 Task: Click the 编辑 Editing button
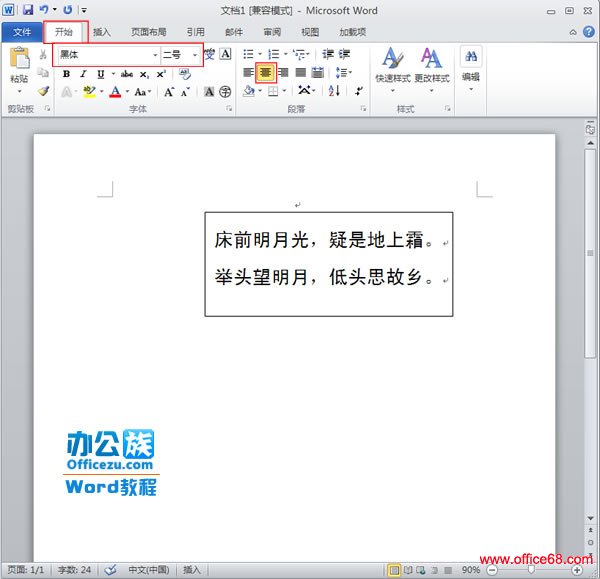(471, 69)
